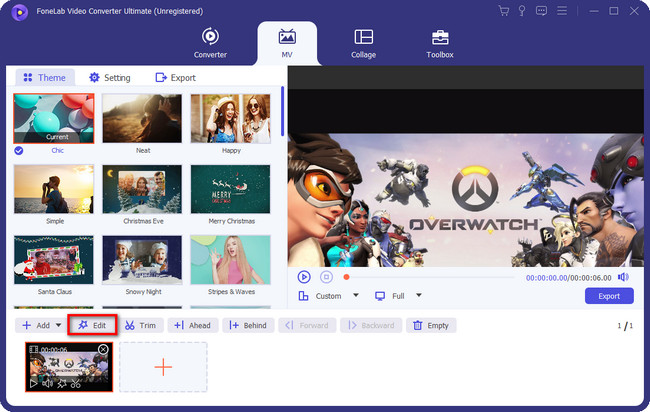Select the Simple theme thumbnail
This screenshot has height=412, width=650.
pos(54,189)
